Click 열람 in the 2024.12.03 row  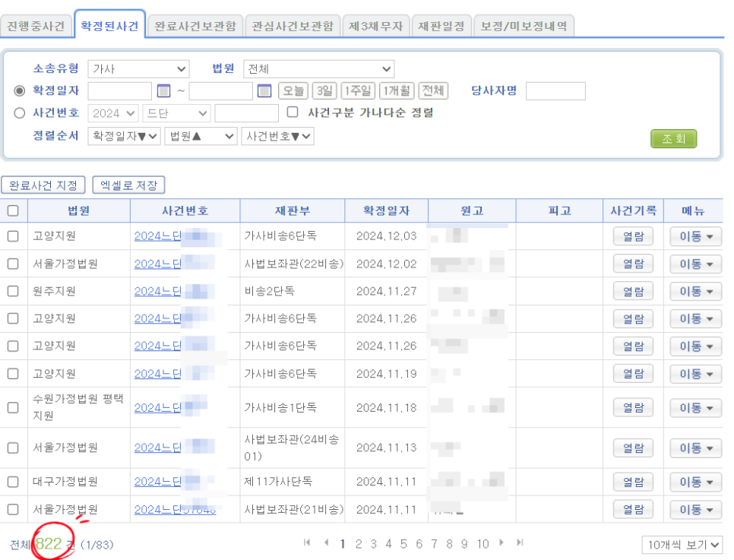634,236
